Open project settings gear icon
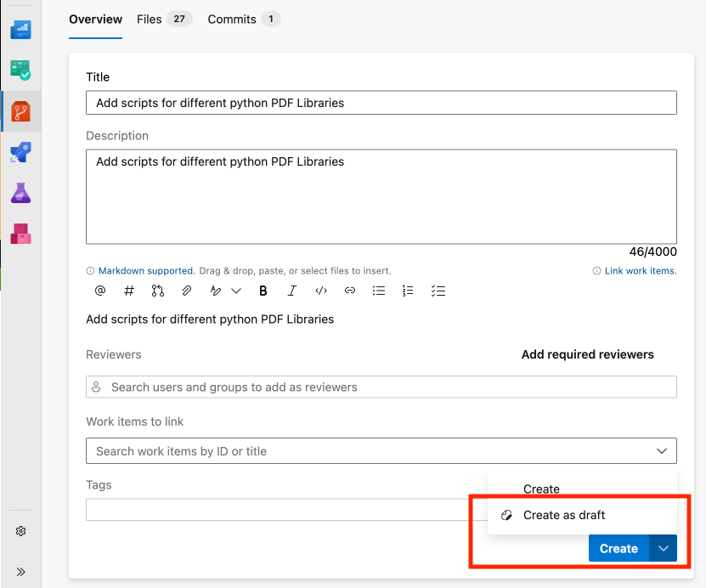 pyautogui.click(x=20, y=531)
